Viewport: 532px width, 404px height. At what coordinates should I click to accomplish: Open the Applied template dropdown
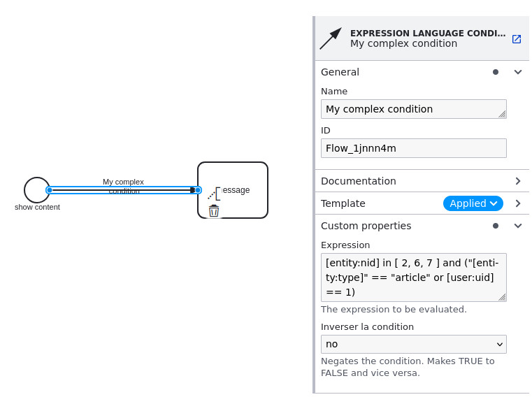click(473, 203)
